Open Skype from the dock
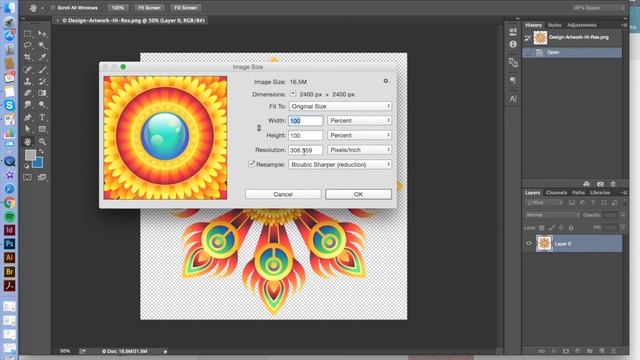 click(9, 105)
